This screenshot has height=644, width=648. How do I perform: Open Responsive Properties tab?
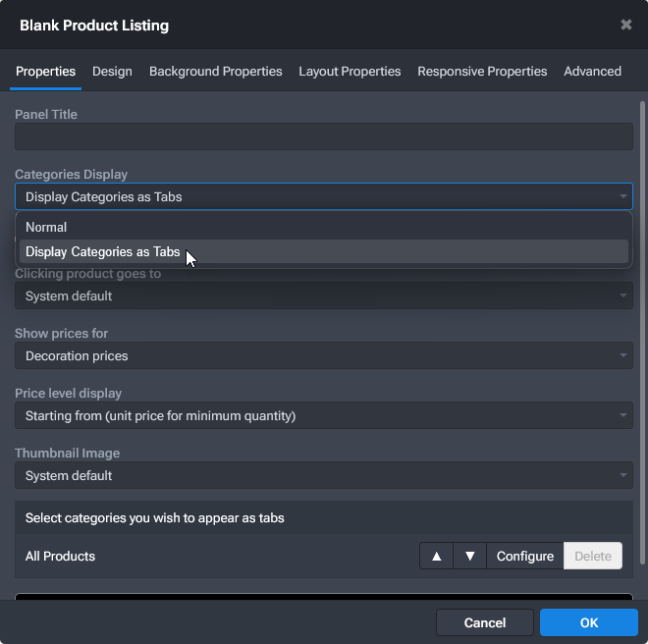(482, 72)
